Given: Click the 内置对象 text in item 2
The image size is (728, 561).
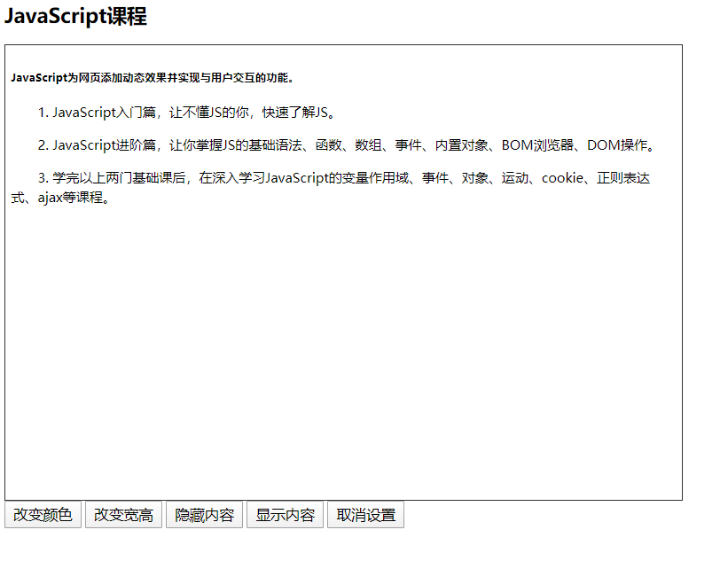Looking at the screenshot, I should [x=461, y=145].
